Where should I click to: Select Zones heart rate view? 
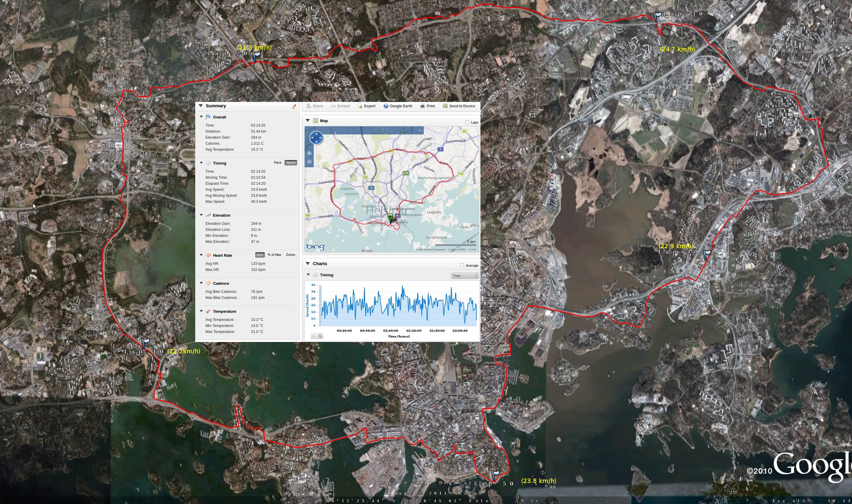[x=290, y=255]
